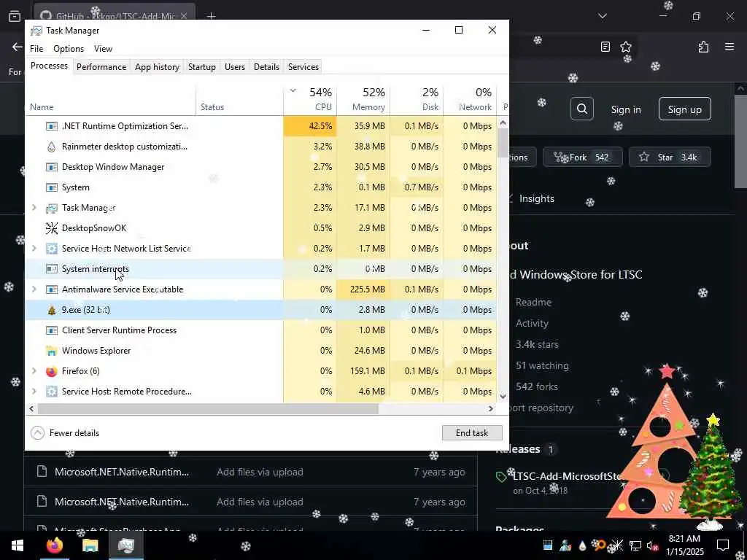The height and width of the screenshot is (560, 747).
Task: Click the DesktopSnowOK snowflake process icon
Action: tap(52, 228)
